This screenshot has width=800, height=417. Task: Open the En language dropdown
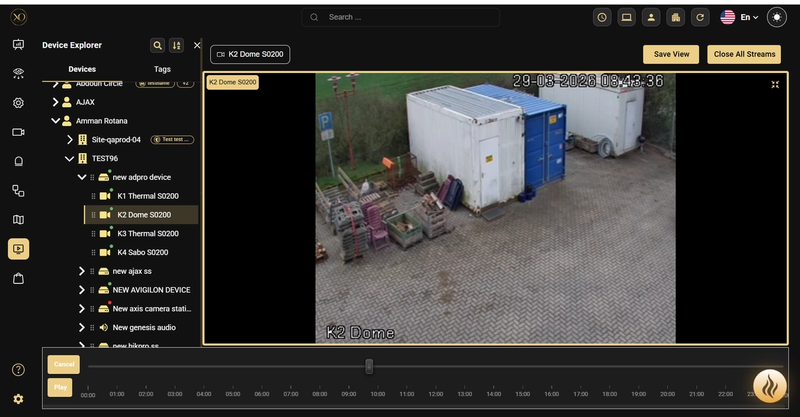pyautogui.click(x=739, y=17)
